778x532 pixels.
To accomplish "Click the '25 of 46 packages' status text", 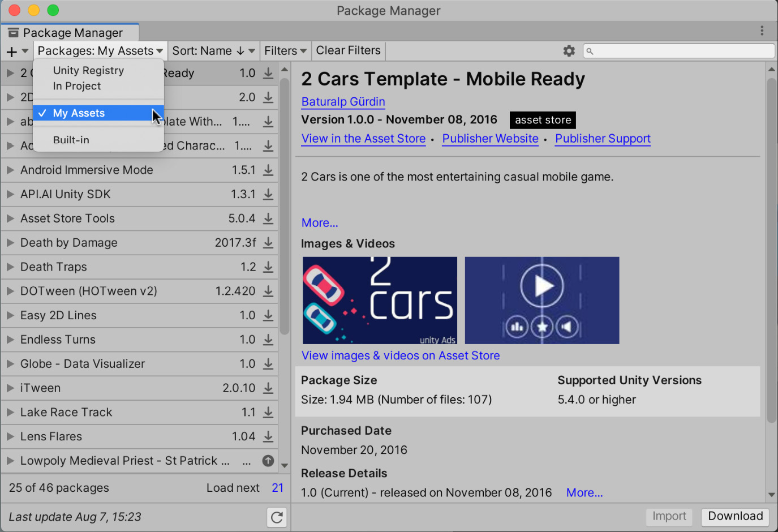I will click(x=59, y=488).
